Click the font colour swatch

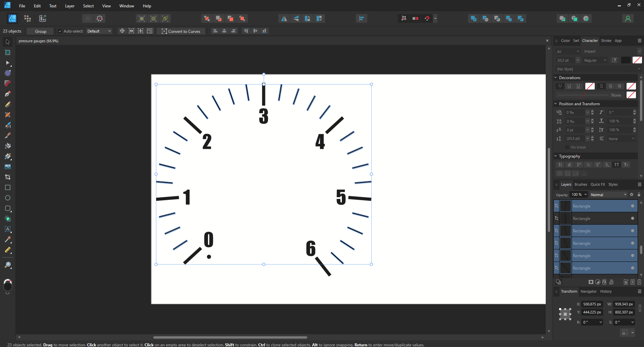627,60
